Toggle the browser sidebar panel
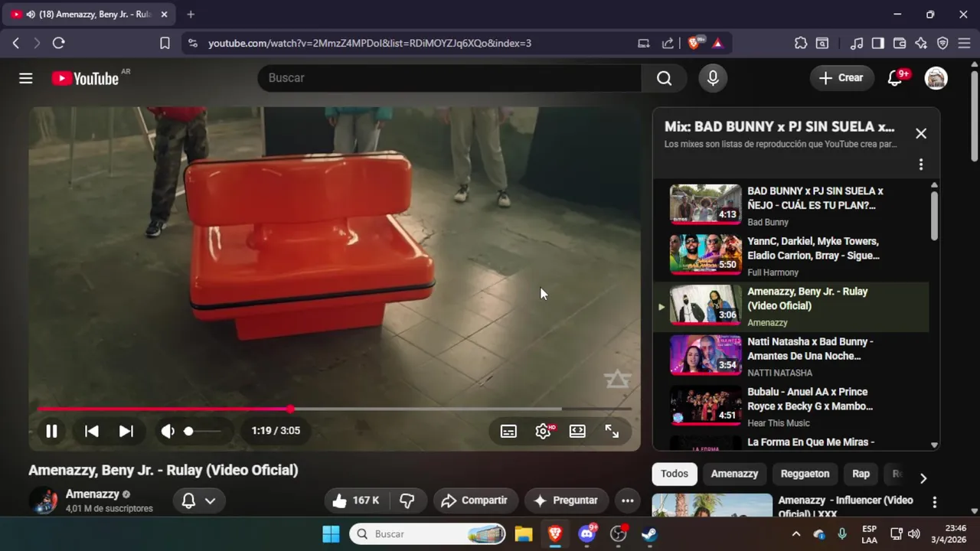The height and width of the screenshot is (551, 980). point(878,44)
